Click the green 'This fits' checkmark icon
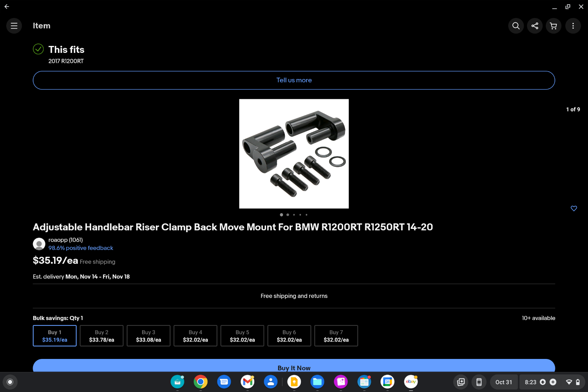 tap(38, 49)
